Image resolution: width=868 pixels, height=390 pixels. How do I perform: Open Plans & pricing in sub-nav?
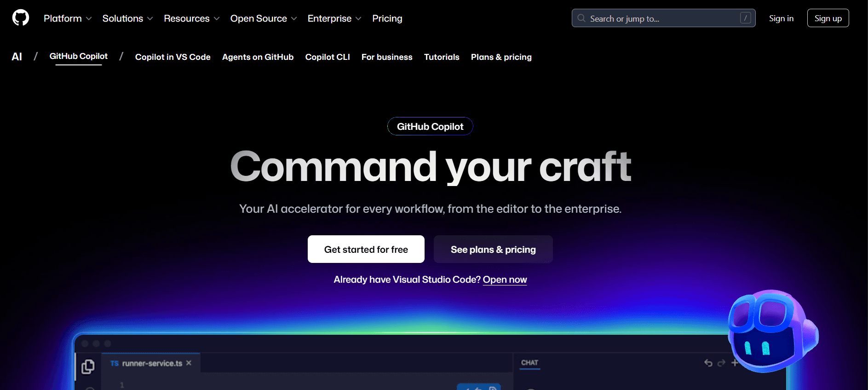tap(501, 57)
